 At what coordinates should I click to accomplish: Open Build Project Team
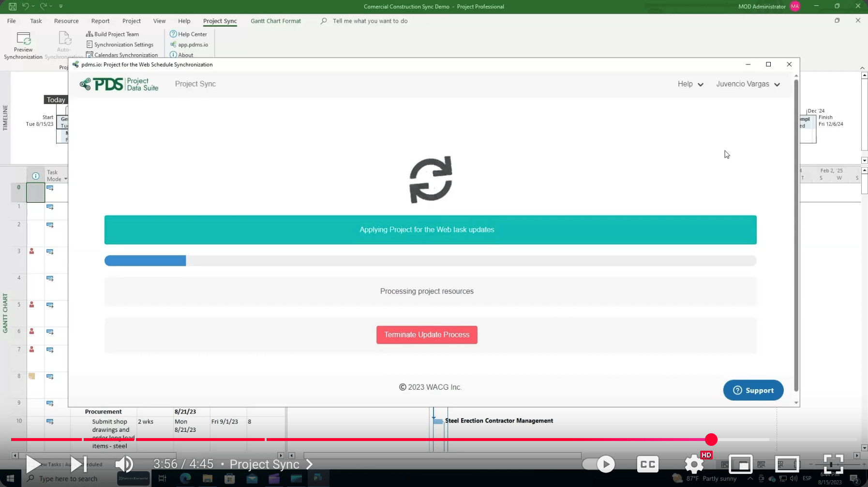112,34
